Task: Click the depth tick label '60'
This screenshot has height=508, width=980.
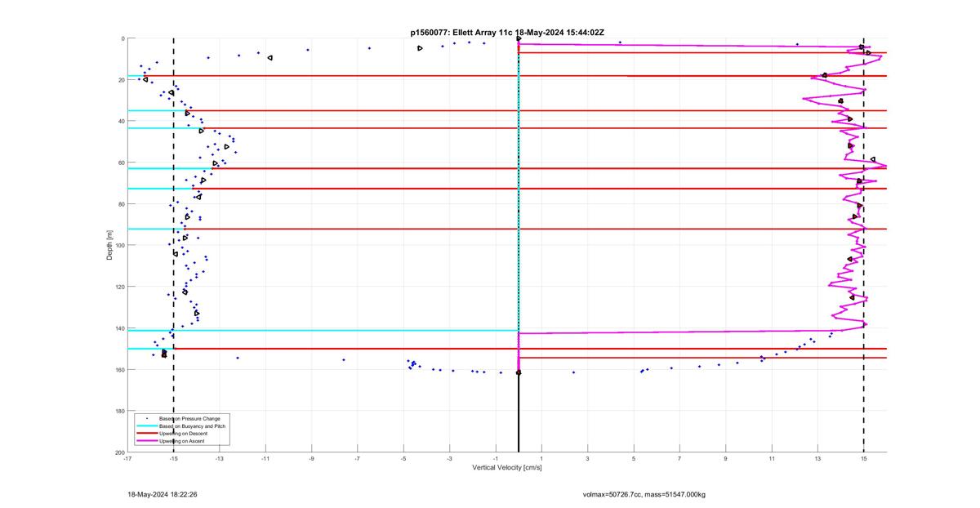Action: click(121, 163)
